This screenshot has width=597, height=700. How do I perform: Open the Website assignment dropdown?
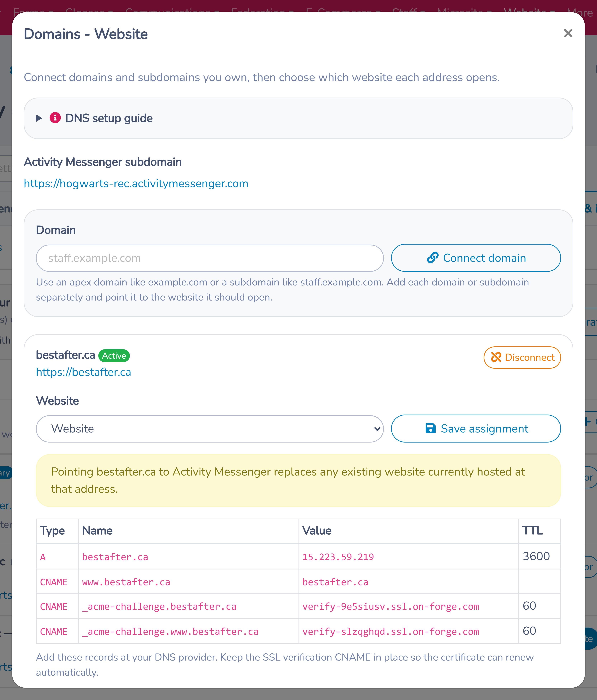210,429
